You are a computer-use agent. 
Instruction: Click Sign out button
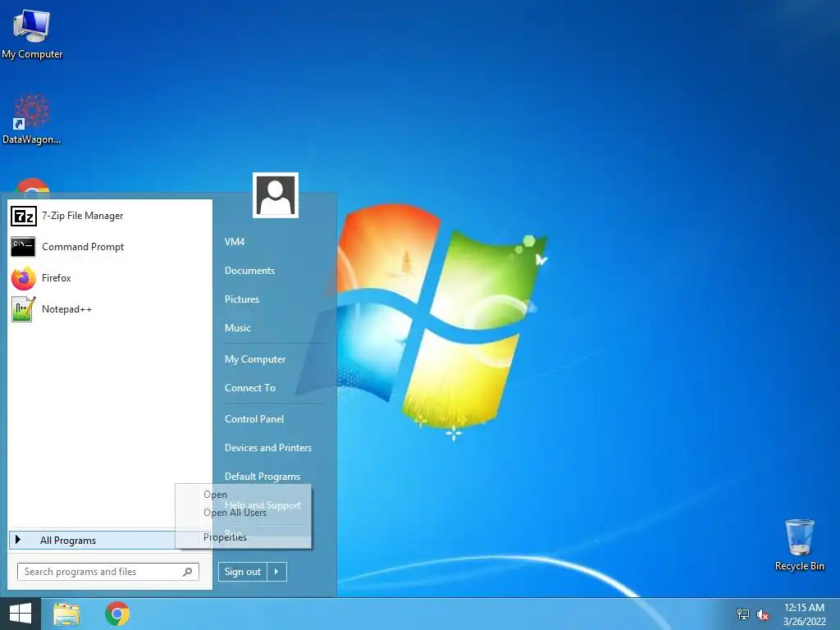click(243, 572)
